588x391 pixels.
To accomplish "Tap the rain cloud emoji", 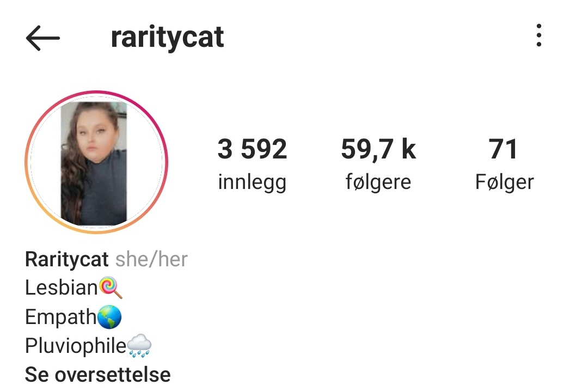I will pos(139,346).
